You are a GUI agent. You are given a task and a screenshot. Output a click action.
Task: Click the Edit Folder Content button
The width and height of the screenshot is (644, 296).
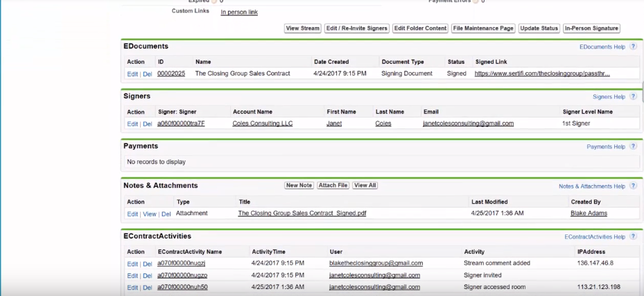pyautogui.click(x=420, y=28)
